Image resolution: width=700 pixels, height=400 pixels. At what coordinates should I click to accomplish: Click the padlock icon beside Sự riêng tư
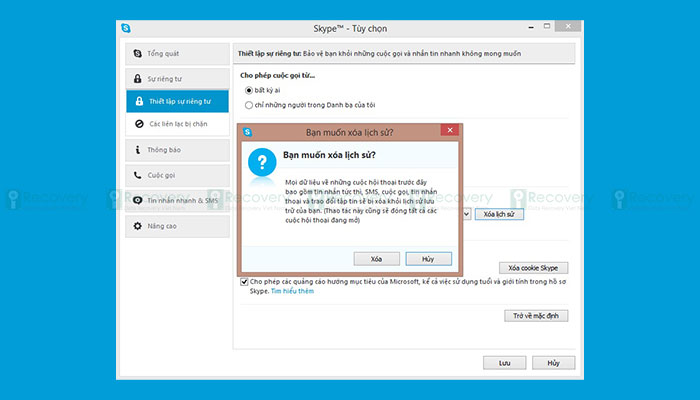point(138,79)
